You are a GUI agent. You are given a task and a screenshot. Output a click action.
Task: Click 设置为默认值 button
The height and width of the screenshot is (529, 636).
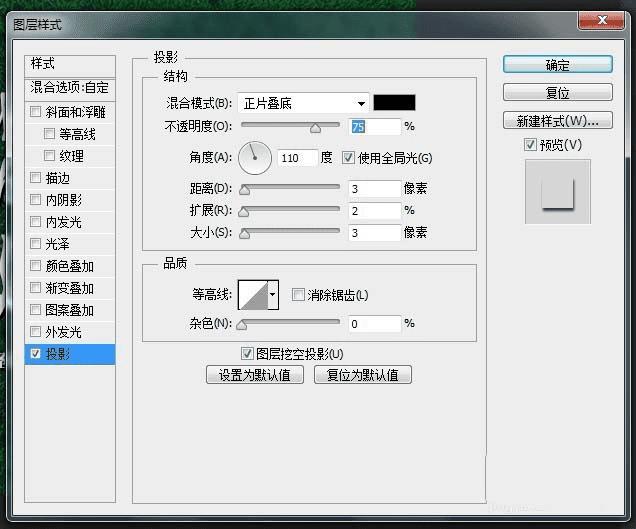(255, 374)
